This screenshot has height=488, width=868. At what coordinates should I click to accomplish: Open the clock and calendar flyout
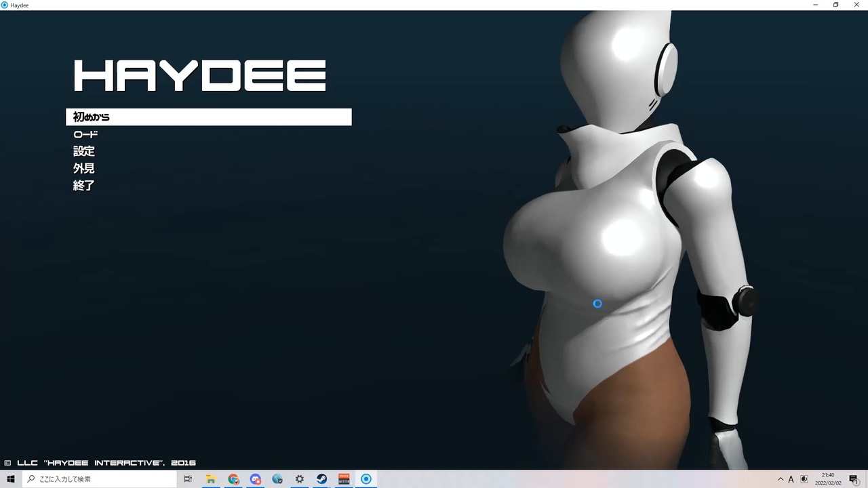828,479
